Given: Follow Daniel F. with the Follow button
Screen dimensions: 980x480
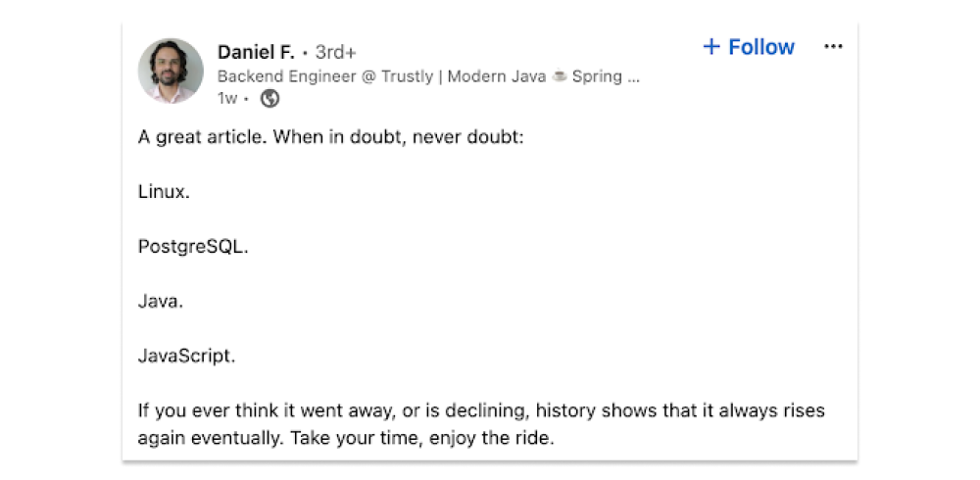Looking at the screenshot, I should (760, 47).
